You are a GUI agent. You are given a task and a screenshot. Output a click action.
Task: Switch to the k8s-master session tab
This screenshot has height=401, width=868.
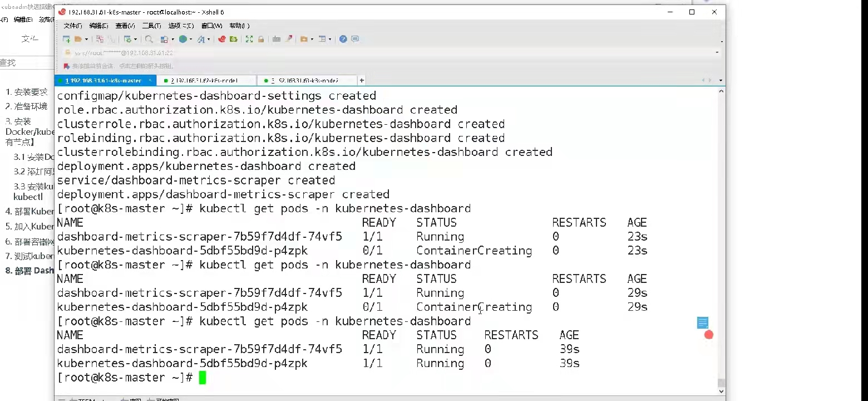coord(105,81)
